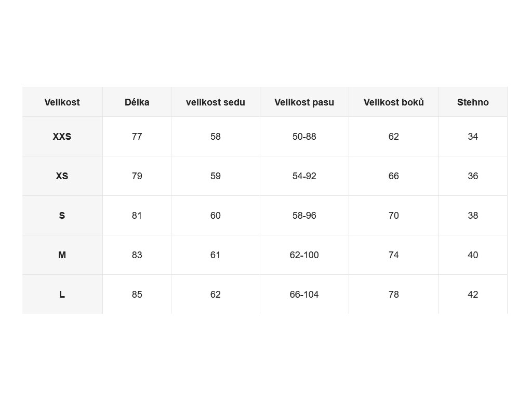
Task: Click the XXS size row label
Action: click(62, 137)
